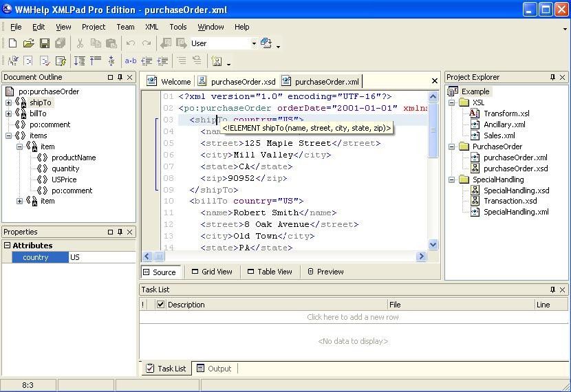Screen dimensions: 571x392
Task: Select USPrice node in Document Outline
Action: pos(64,179)
